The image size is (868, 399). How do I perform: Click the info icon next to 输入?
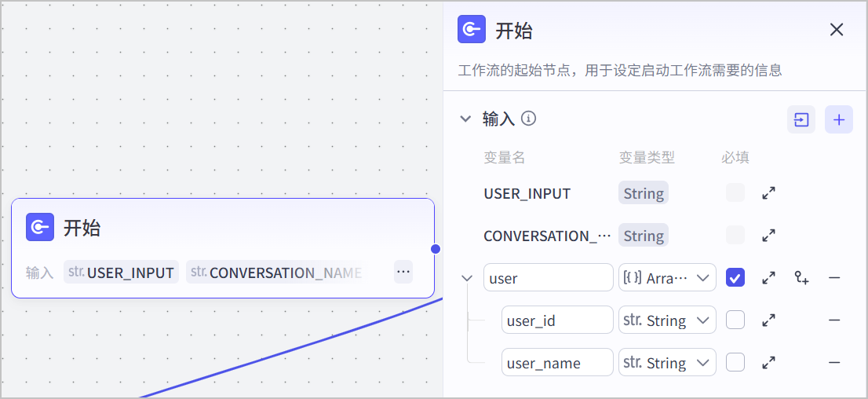pos(529,118)
